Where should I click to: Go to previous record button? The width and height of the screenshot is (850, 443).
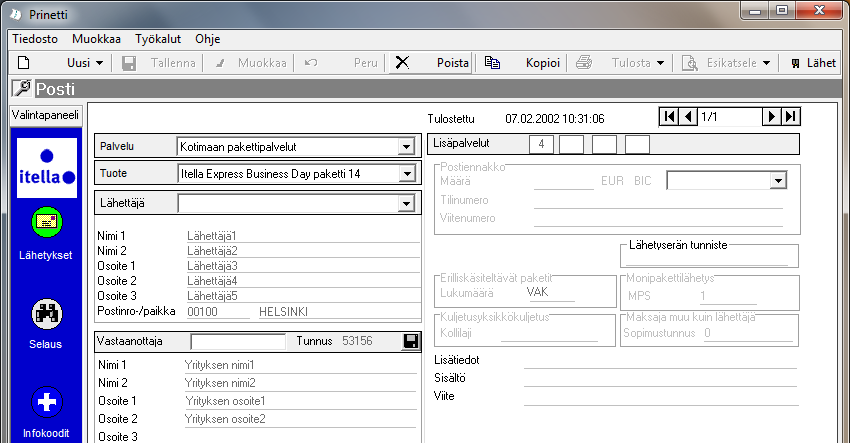coord(688,117)
